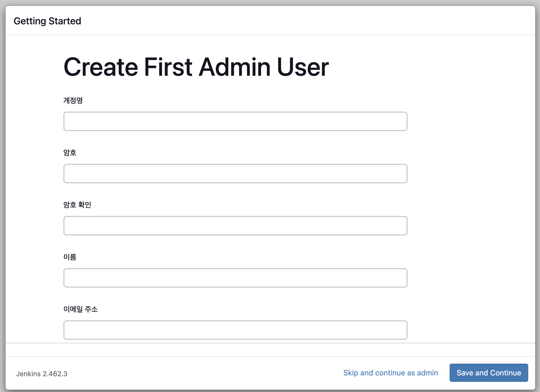Focus the 암호 password field
540x392 pixels.
point(235,173)
